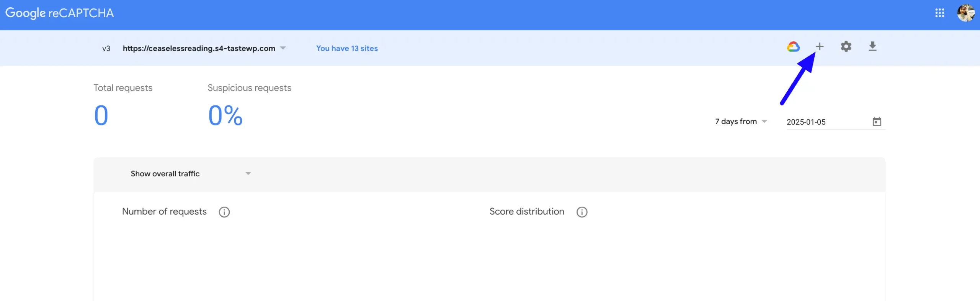Click the Total requests value 0
Screen dimensions: 980x301
(101, 115)
